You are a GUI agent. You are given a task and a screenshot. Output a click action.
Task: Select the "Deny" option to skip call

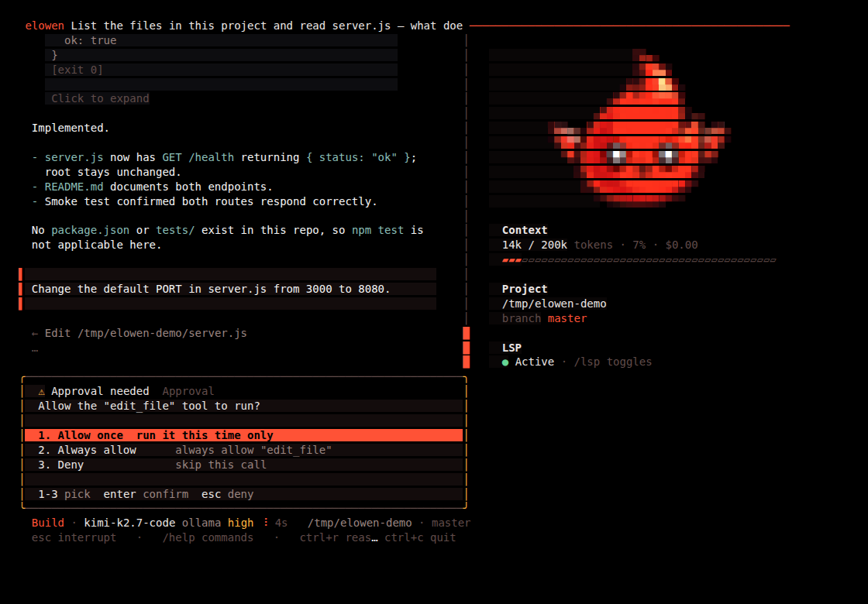pos(243,465)
